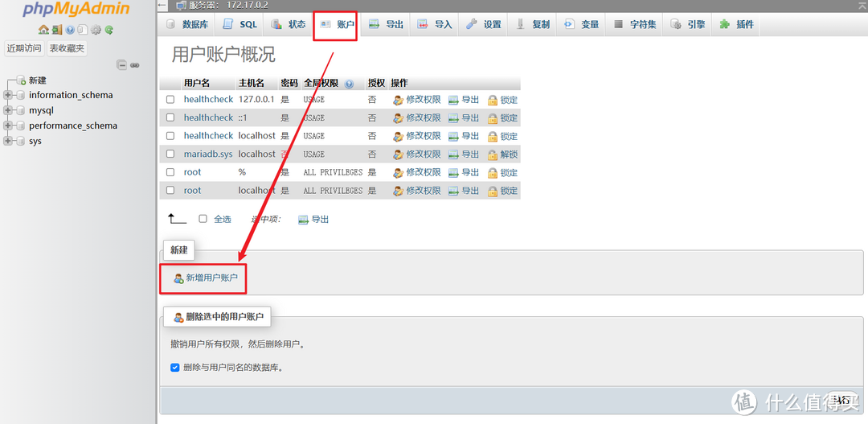Viewport: 868px width, 424px height.
Task: Click the help icon beside 全局权限 header
Action: coord(349,84)
